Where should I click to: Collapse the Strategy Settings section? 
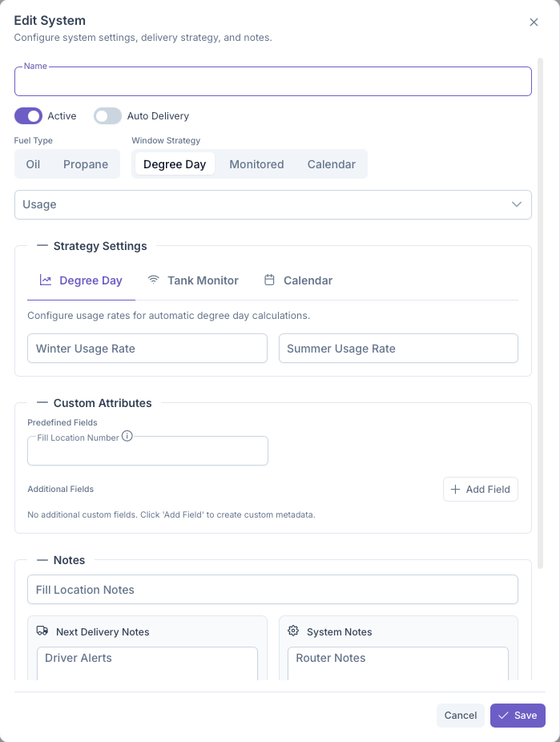click(42, 246)
